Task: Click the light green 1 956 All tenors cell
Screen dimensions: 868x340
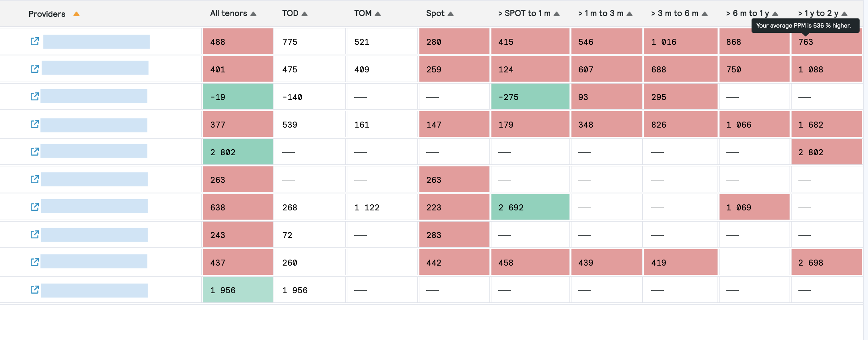Action: click(238, 290)
